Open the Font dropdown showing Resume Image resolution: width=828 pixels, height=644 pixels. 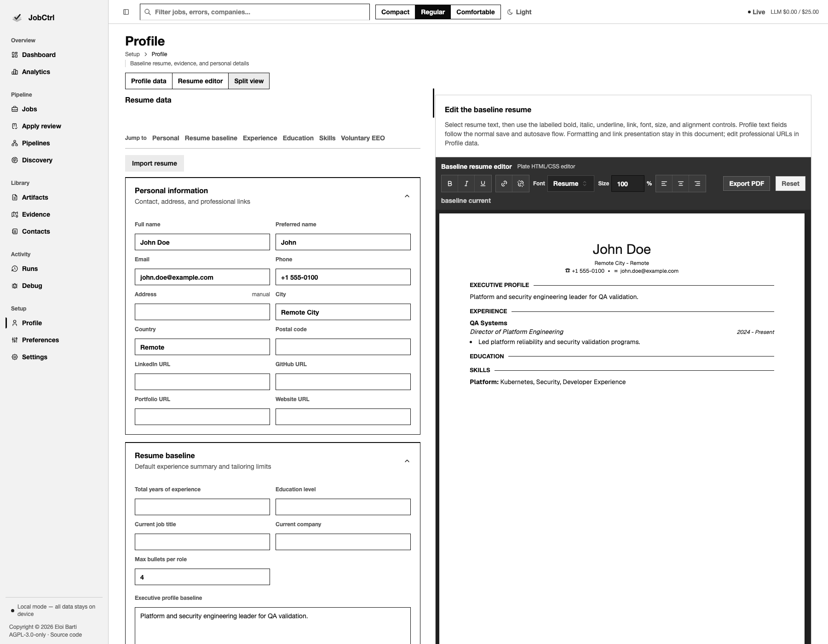[x=570, y=184]
